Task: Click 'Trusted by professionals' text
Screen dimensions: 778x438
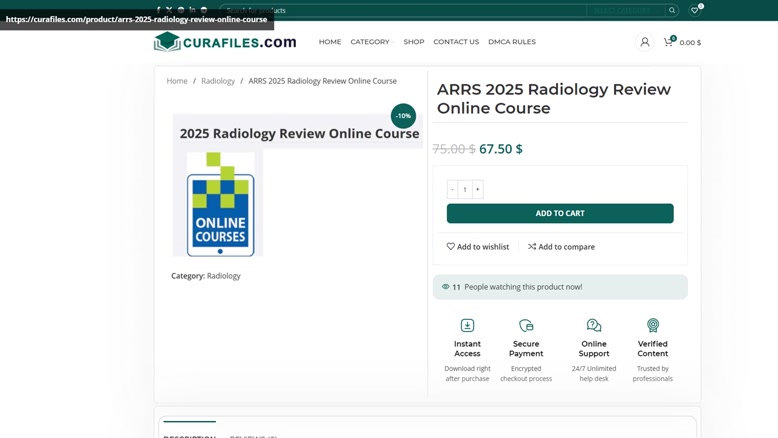Action: [653, 374]
